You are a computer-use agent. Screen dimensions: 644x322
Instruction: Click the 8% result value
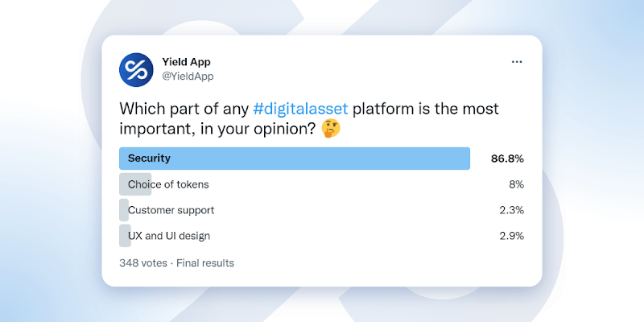point(516,184)
